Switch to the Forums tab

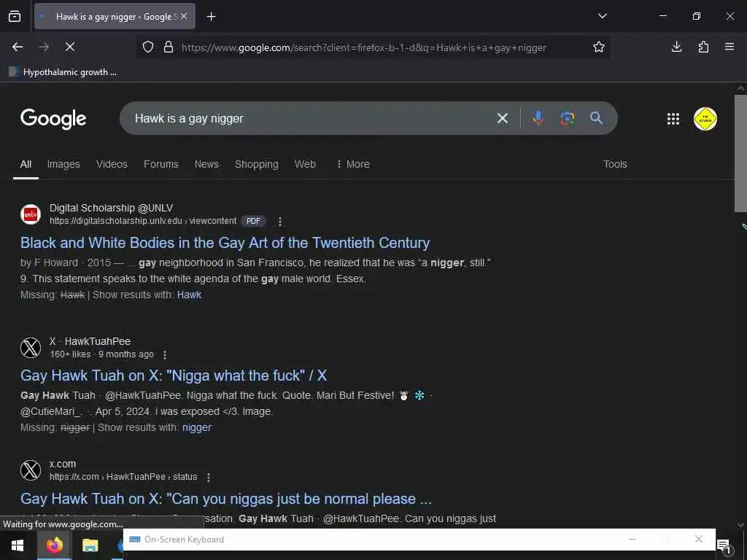pos(161,164)
